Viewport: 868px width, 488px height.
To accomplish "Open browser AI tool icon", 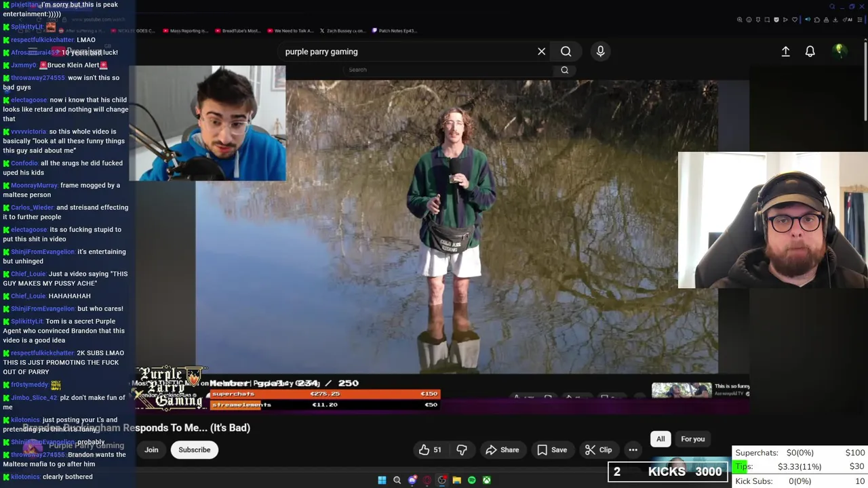I will [847, 20].
